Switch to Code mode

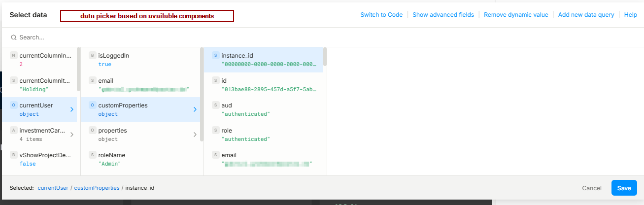tap(381, 15)
